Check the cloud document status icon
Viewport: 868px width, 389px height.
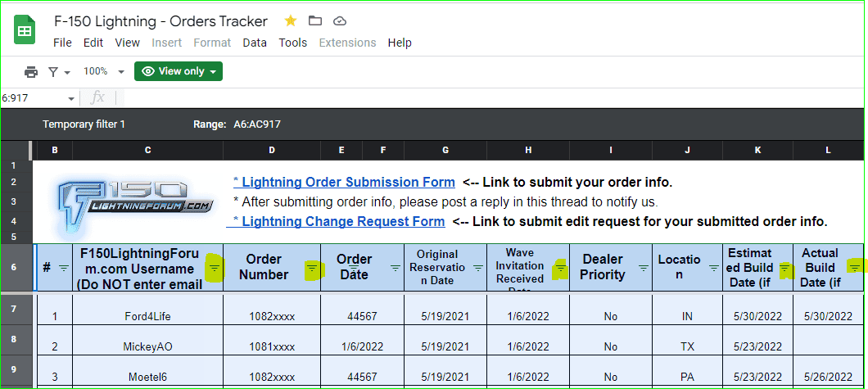(340, 21)
